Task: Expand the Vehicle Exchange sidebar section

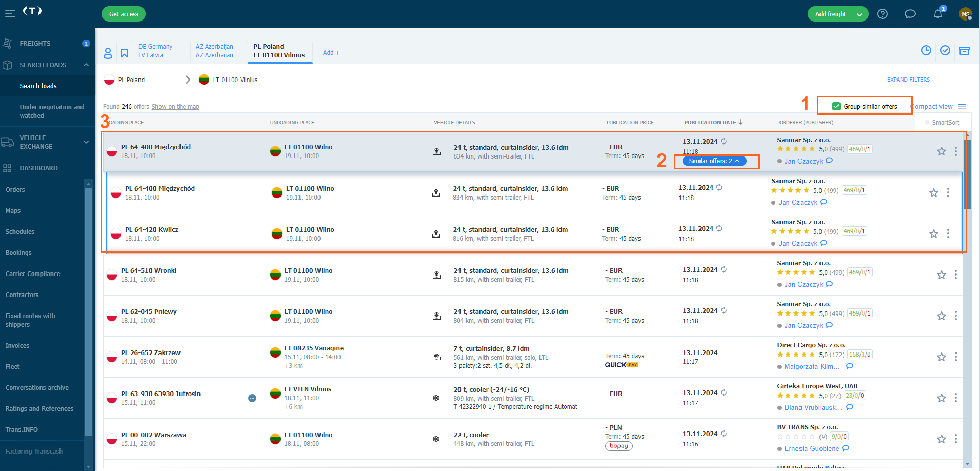Action: click(86, 142)
